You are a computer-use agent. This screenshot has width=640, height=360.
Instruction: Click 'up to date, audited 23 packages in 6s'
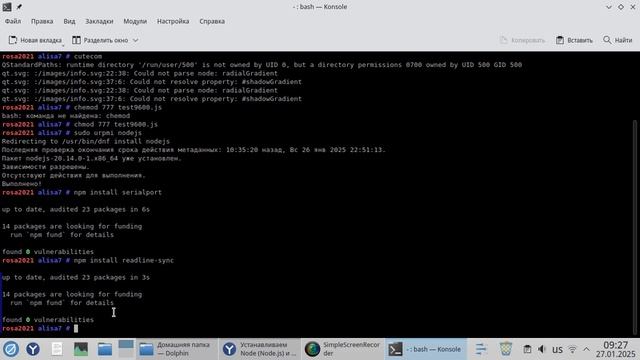pos(76,209)
